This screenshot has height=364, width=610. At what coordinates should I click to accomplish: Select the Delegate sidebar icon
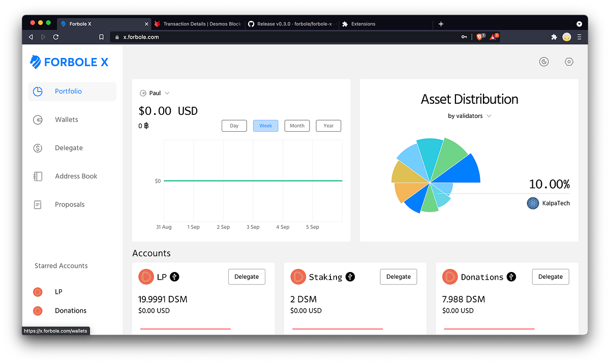pos(38,147)
